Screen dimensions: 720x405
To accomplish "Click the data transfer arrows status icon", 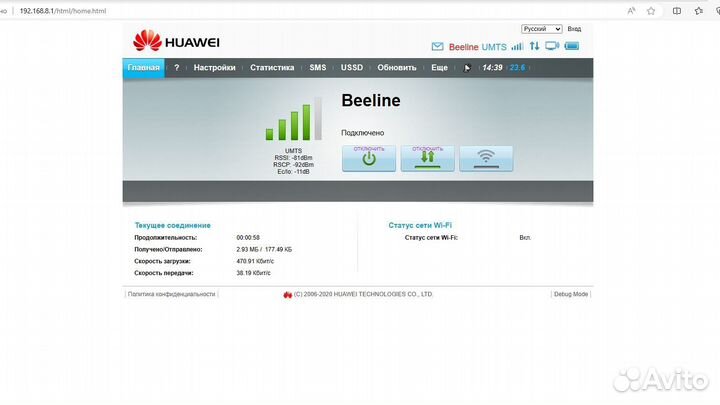I will pos(534,46).
